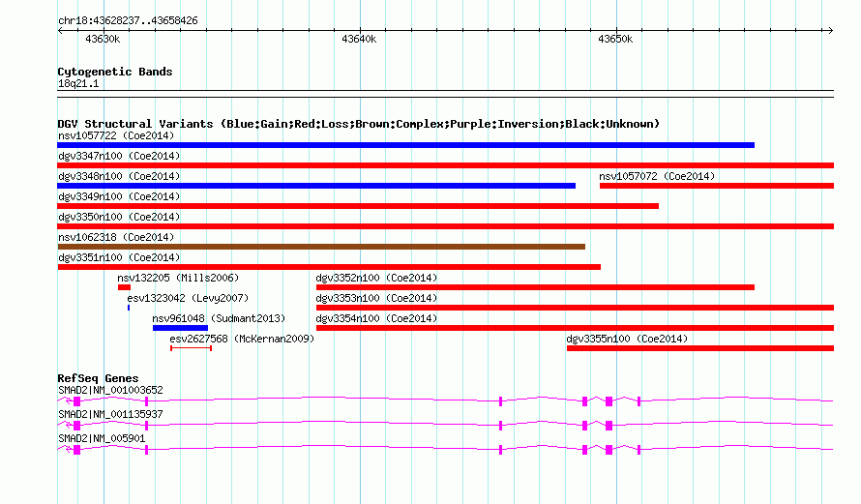Image resolution: width=861 pixels, height=504 pixels.
Task: Click the dgv3352n100 red loss bar
Action: point(535,287)
